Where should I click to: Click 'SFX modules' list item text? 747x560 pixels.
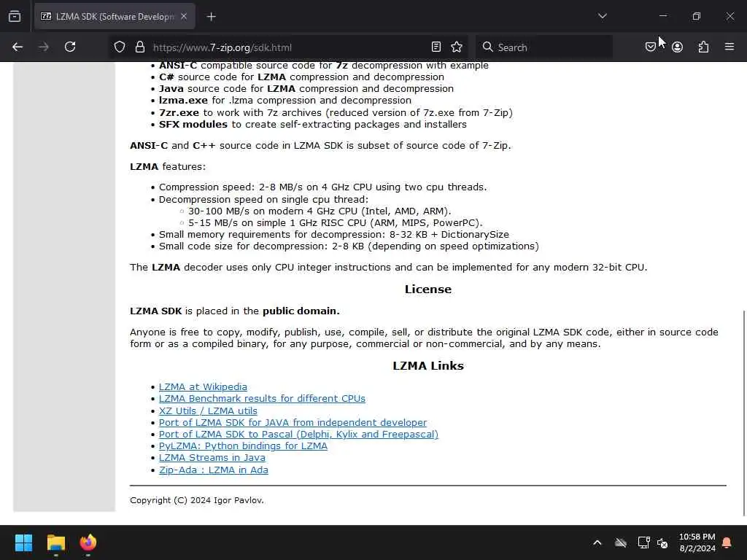pyautogui.click(x=312, y=124)
